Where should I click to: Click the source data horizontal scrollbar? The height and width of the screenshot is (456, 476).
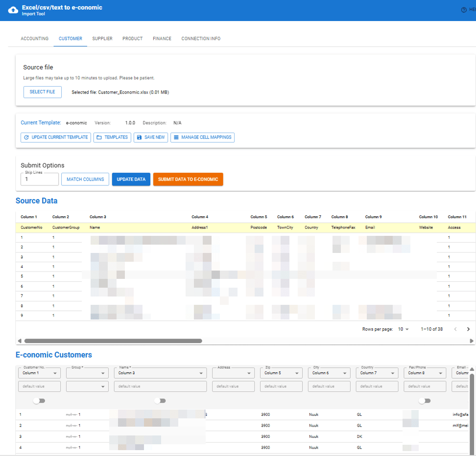(113, 341)
